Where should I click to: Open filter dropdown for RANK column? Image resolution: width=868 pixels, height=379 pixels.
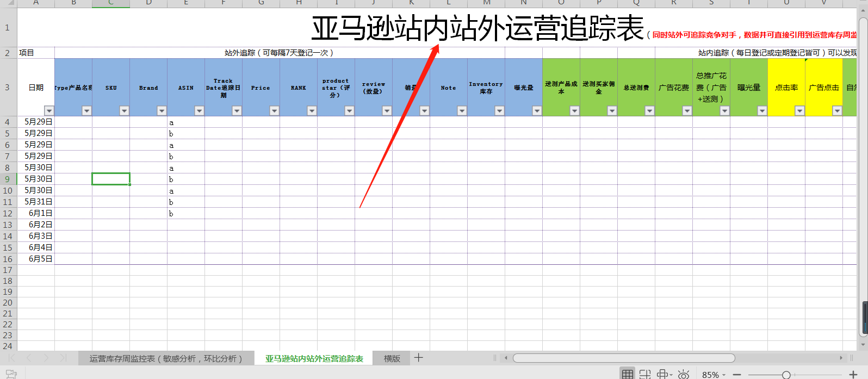click(312, 111)
